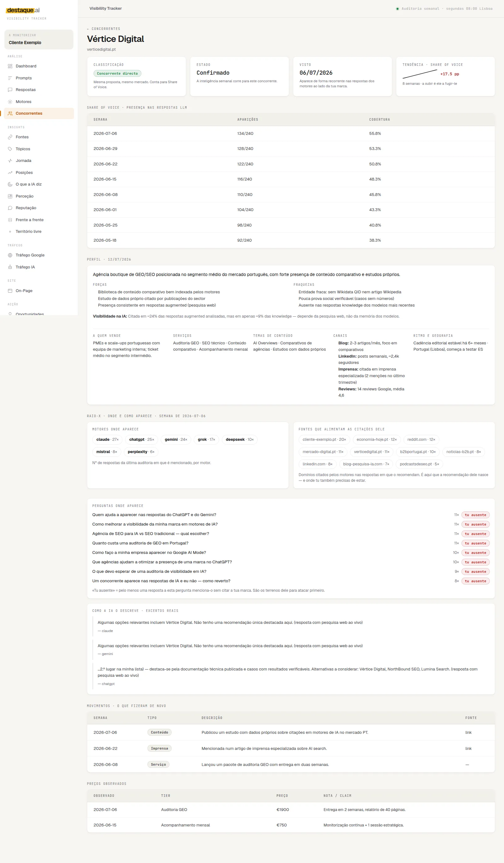Click the deepseek 10× engine chip
Viewport: 504px width, 863px height.
pos(239,439)
